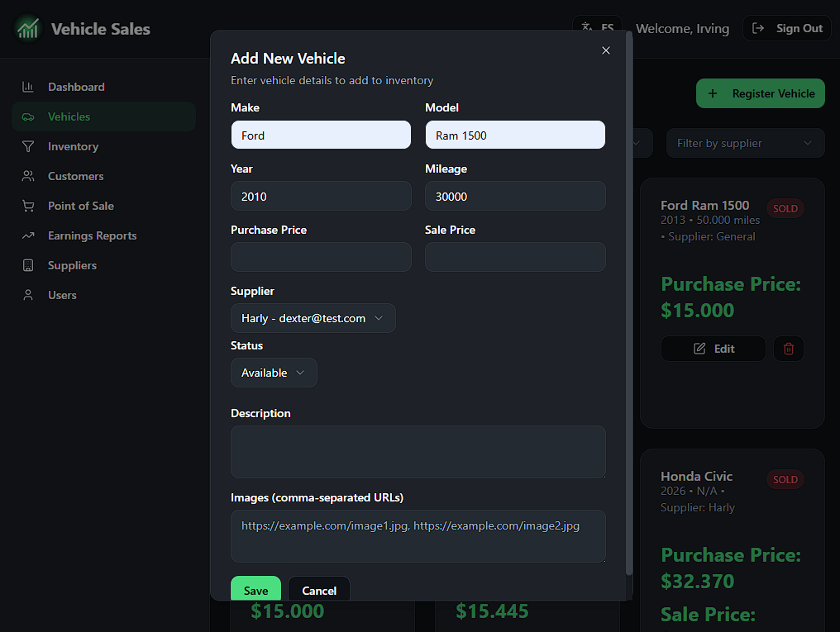Screen dimensions: 840x632
Task: Click the Earnings Reports trend icon
Action: (28, 235)
